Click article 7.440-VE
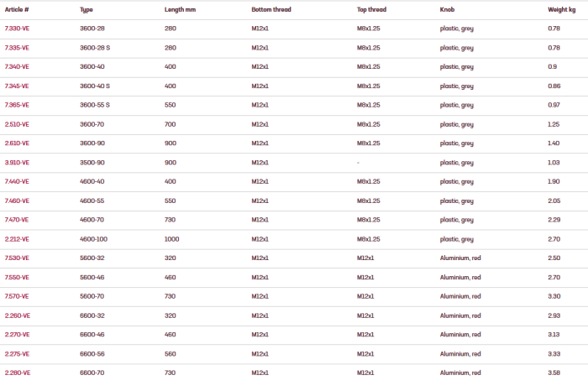588x391 pixels. click(x=18, y=181)
